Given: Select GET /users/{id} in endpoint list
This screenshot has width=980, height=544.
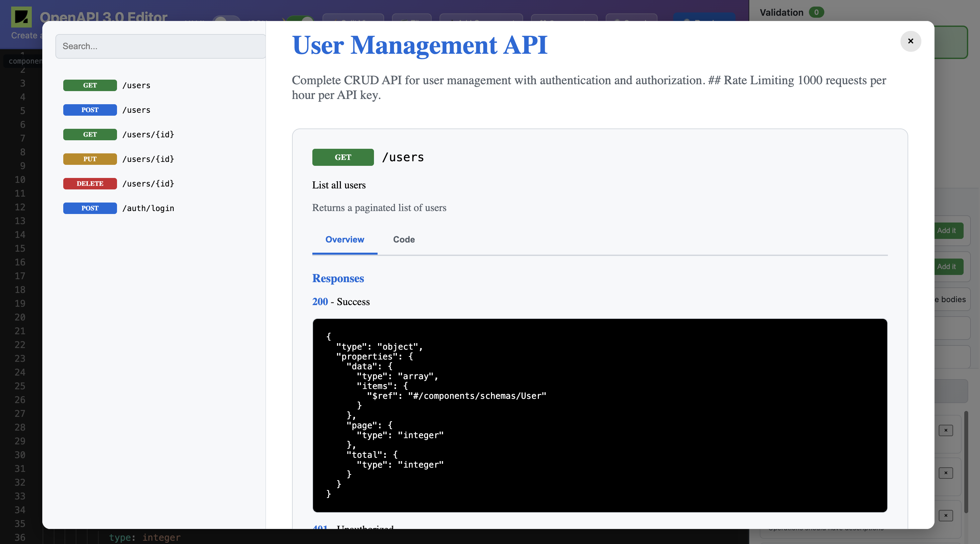Looking at the screenshot, I should point(119,134).
